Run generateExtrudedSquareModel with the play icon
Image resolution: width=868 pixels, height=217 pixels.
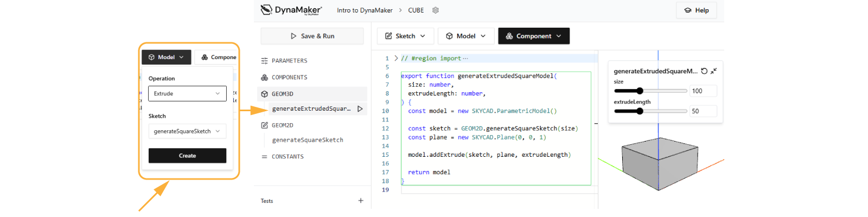click(x=360, y=108)
